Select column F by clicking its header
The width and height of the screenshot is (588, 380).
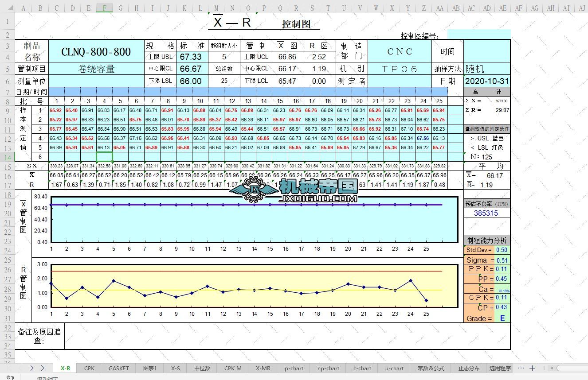(x=104, y=8)
